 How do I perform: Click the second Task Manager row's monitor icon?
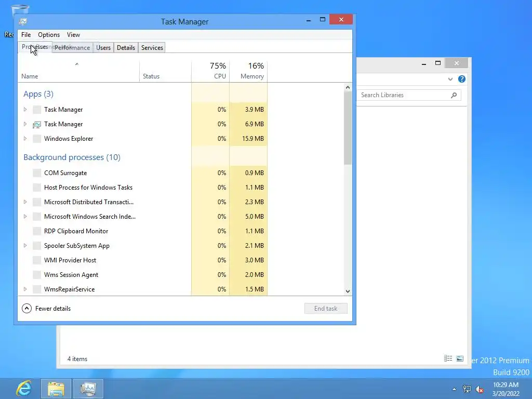pos(37,124)
